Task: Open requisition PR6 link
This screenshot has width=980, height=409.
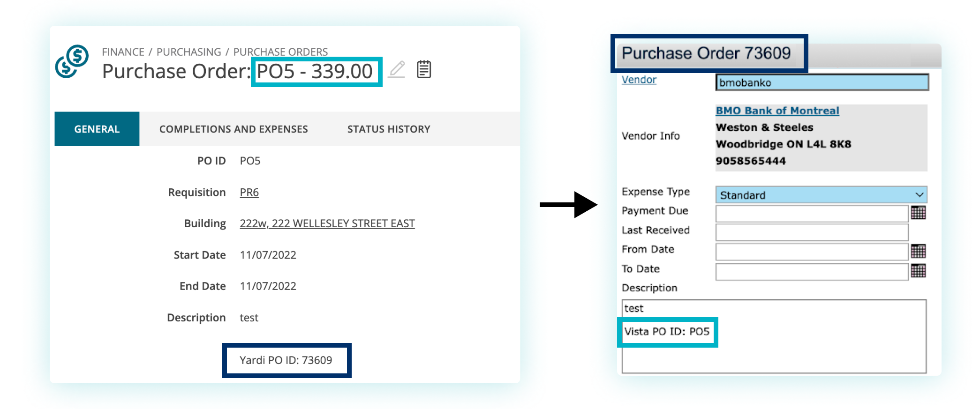Action: (x=249, y=192)
